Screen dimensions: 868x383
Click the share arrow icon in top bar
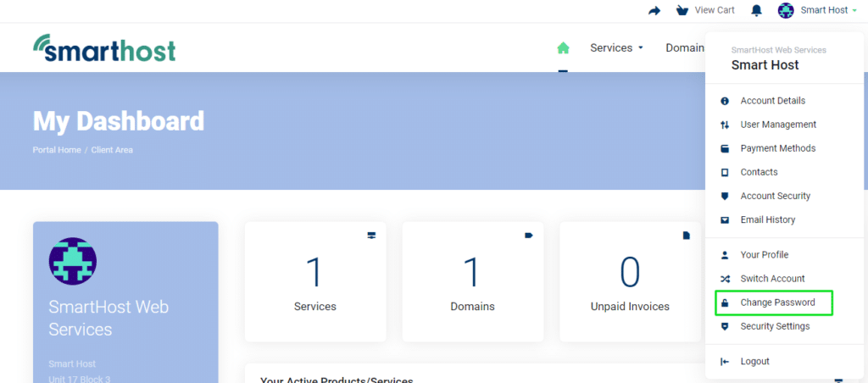pos(654,10)
